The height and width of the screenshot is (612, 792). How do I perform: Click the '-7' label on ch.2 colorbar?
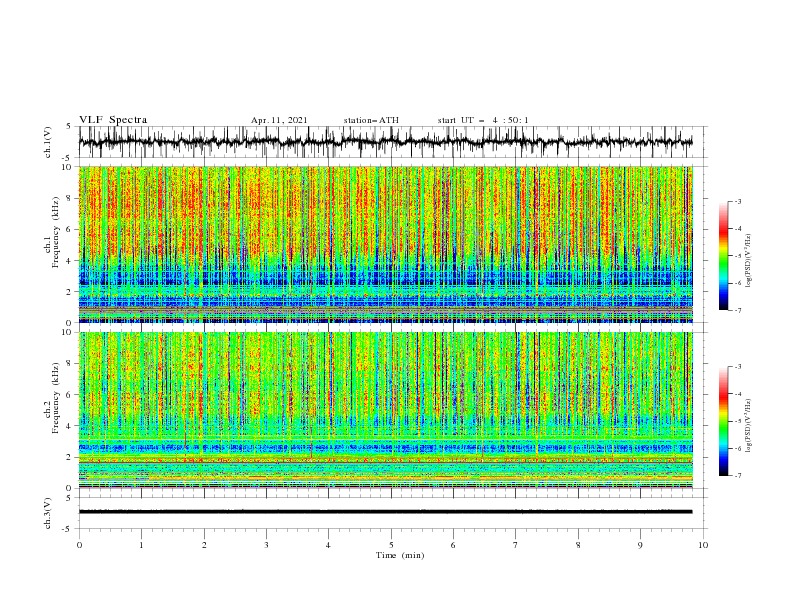click(x=737, y=476)
